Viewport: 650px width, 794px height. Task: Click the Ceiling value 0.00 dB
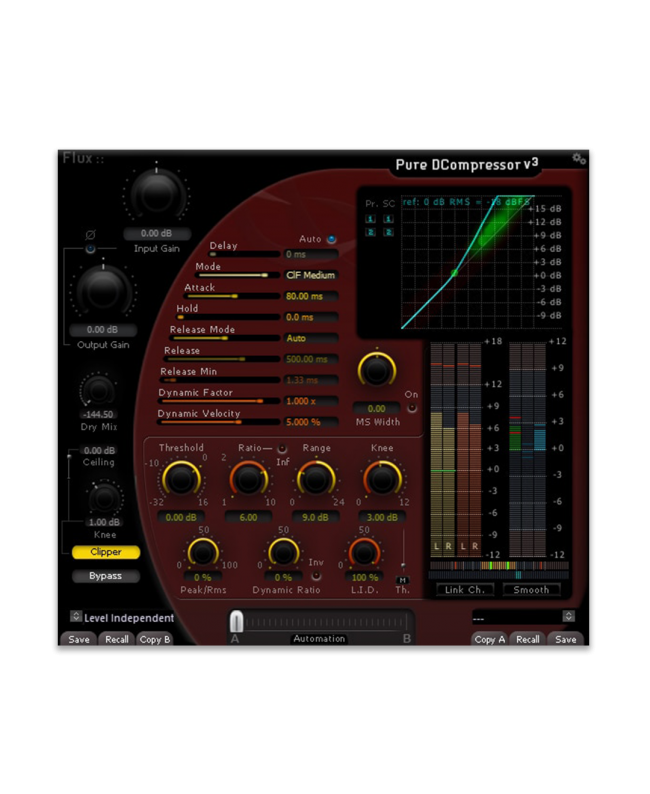click(x=99, y=450)
